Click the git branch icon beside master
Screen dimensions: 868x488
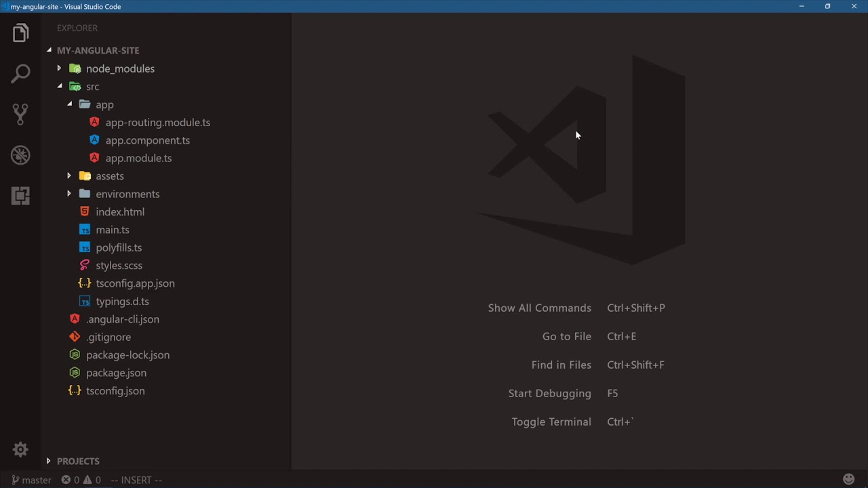15,480
